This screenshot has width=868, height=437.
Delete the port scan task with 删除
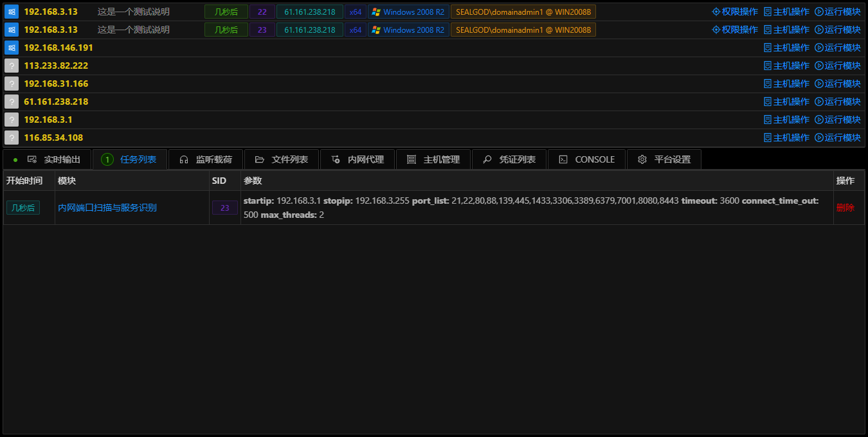tap(845, 208)
